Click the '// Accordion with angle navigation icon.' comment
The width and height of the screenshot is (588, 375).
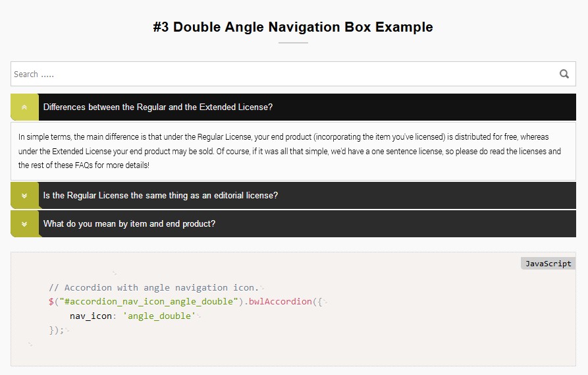tap(153, 287)
